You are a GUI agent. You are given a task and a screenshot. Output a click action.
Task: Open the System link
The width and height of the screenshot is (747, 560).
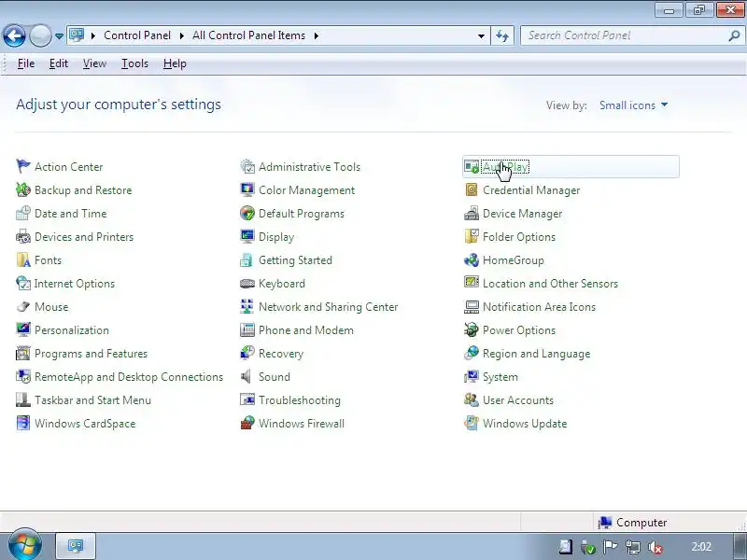click(x=500, y=377)
